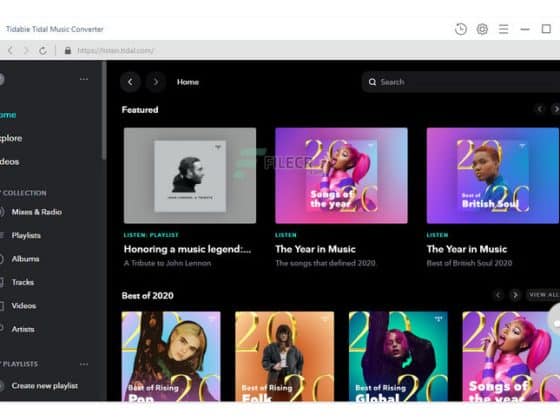Navigate back with the round Tidal back button
Image resolution: width=560 pixels, height=420 pixels.
tap(130, 82)
